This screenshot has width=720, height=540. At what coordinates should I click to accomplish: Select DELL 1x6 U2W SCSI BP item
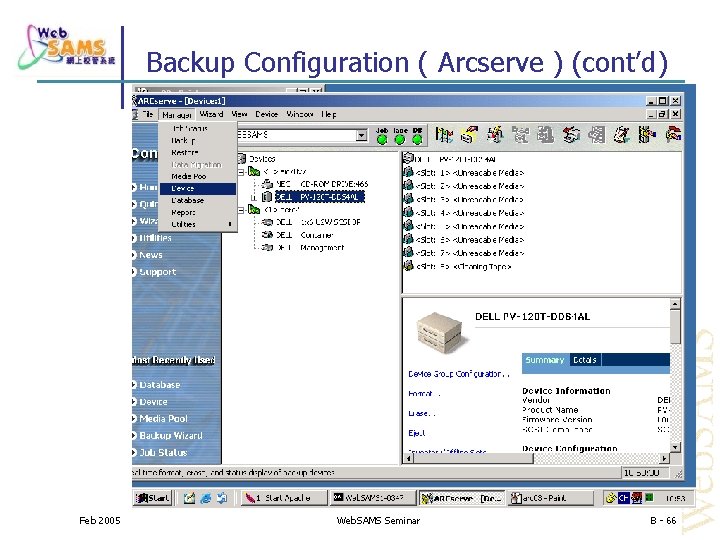[318, 222]
